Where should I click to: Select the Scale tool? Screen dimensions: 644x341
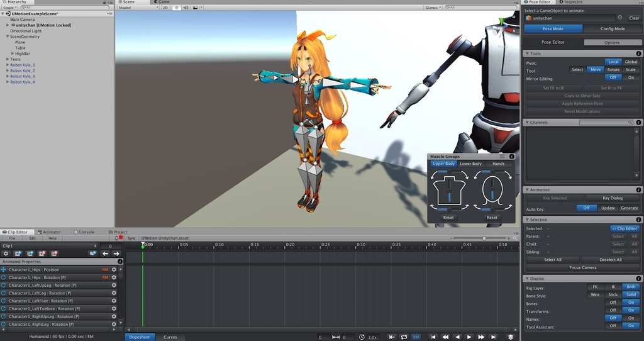point(630,69)
